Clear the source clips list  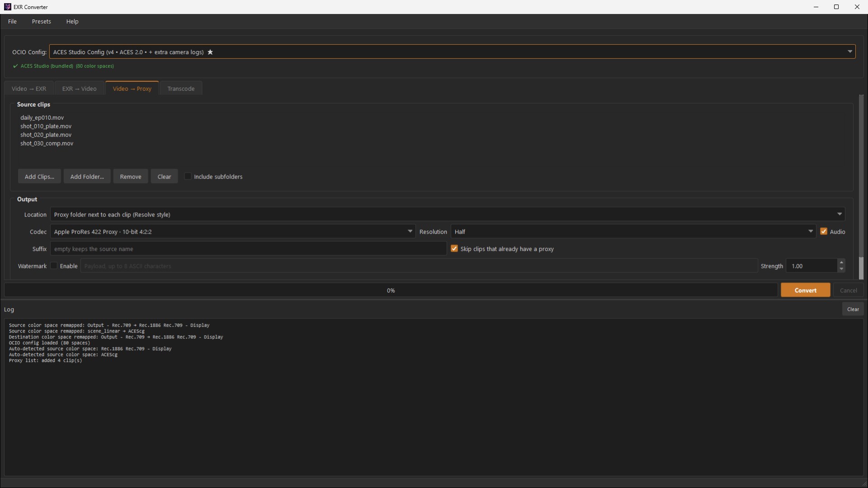[x=164, y=177]
